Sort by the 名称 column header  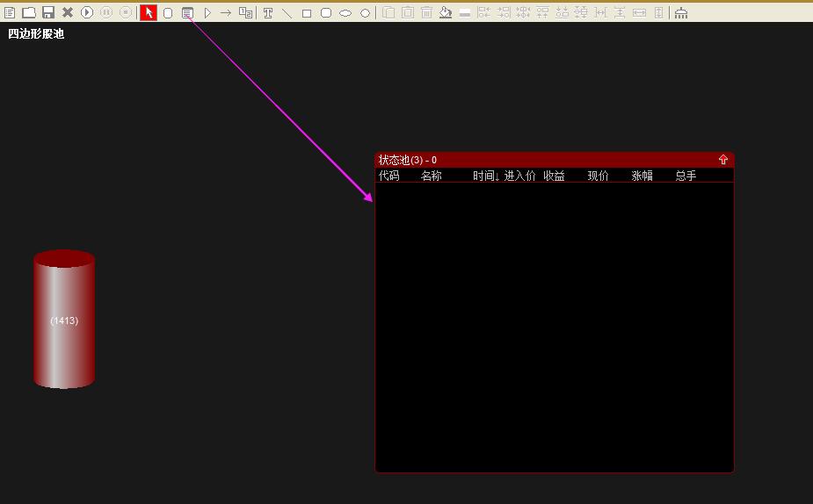coord(431,176)
